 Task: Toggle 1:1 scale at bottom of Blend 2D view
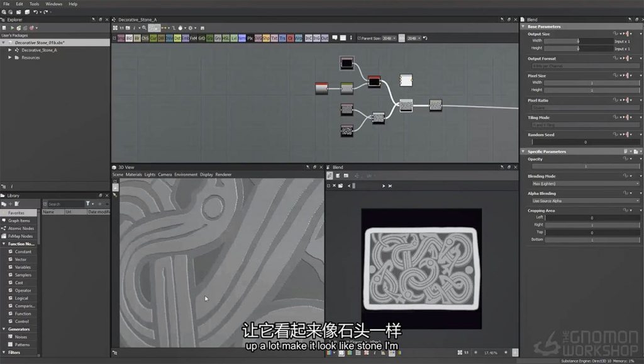pos(466,353)
